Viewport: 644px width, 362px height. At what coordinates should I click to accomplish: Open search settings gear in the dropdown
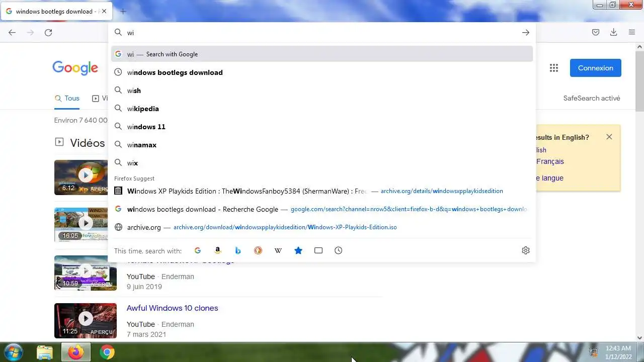(x=526, y=250)
